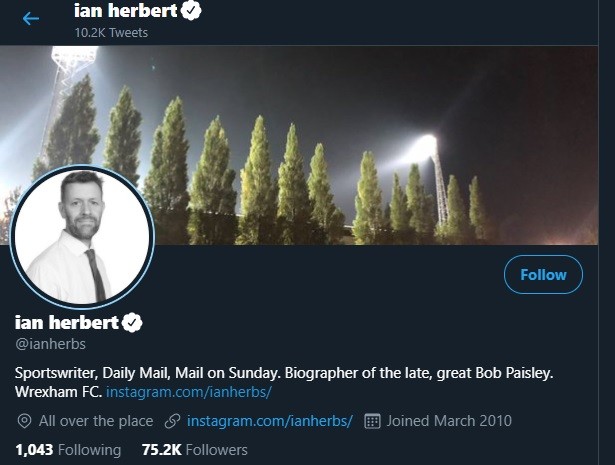View the 1,043 Following list
The width and height of the screenshot is (615, 465).
pyautogui.click(x=68, y=450)
